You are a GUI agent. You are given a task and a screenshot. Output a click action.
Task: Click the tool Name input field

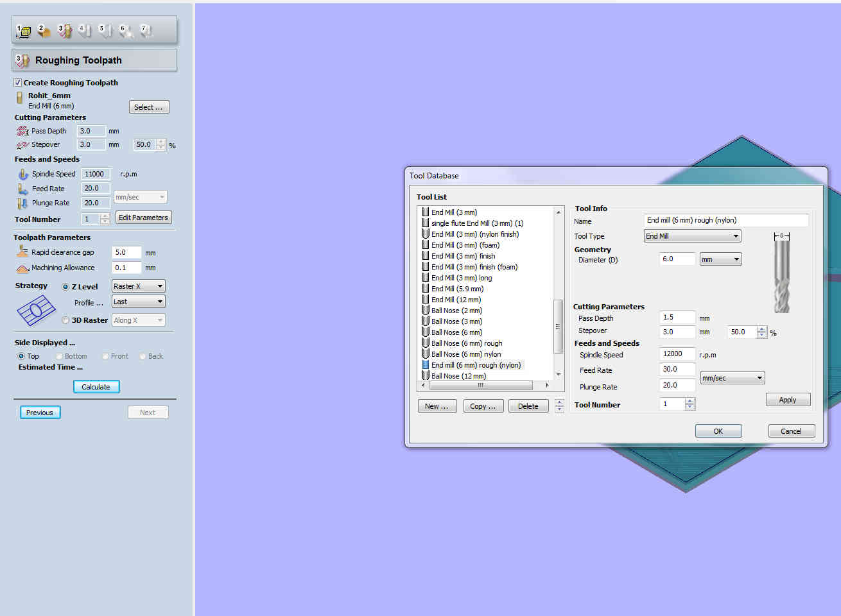pyautogui.click(x=726, y=220)
